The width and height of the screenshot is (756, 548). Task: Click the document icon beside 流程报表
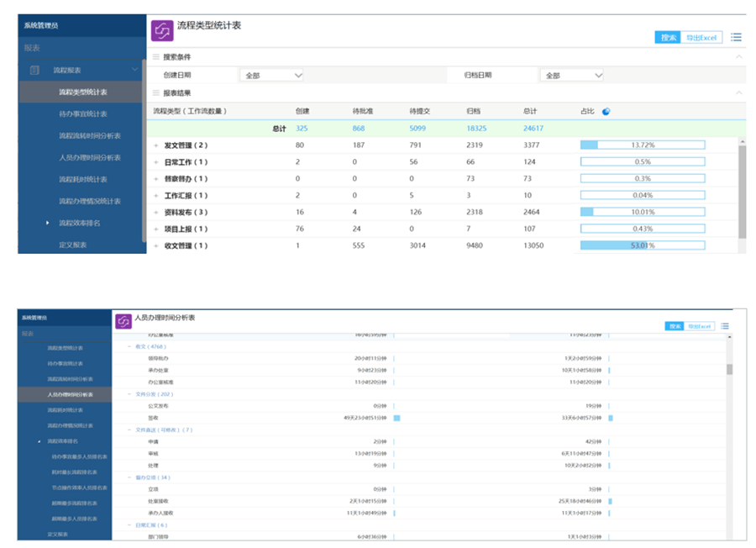coord(34,70)
